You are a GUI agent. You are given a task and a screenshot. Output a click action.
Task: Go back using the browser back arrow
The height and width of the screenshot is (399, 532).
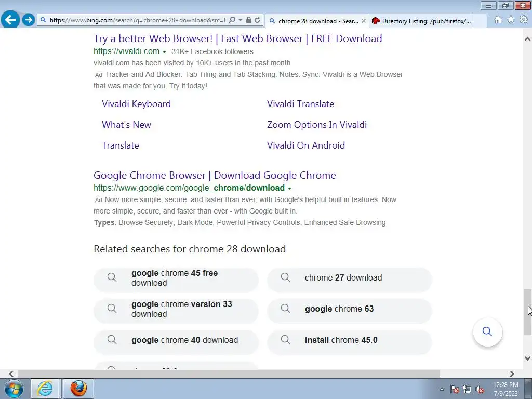(10, 20)
